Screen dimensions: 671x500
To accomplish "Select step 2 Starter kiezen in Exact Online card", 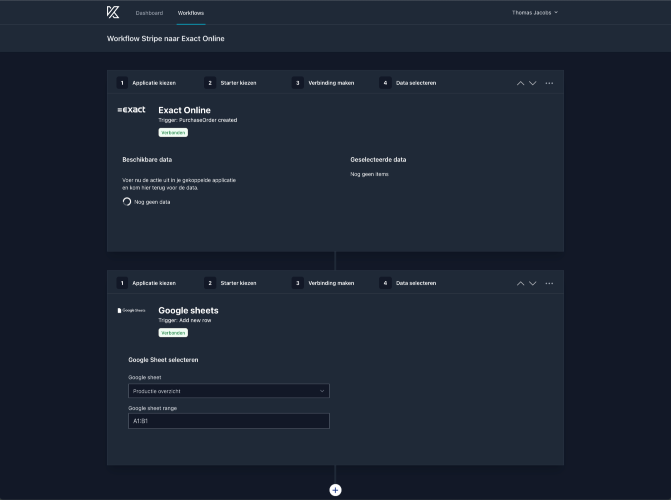I will tap(230, 83).
